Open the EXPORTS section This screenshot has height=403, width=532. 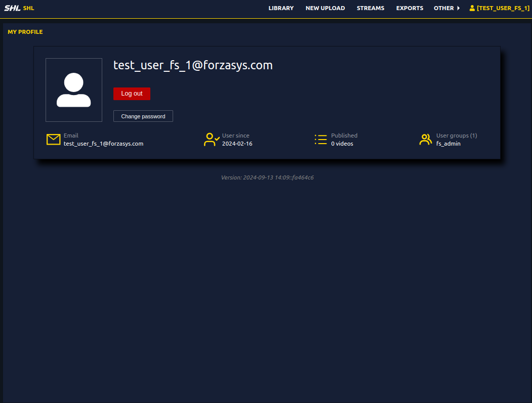[410, 8]
